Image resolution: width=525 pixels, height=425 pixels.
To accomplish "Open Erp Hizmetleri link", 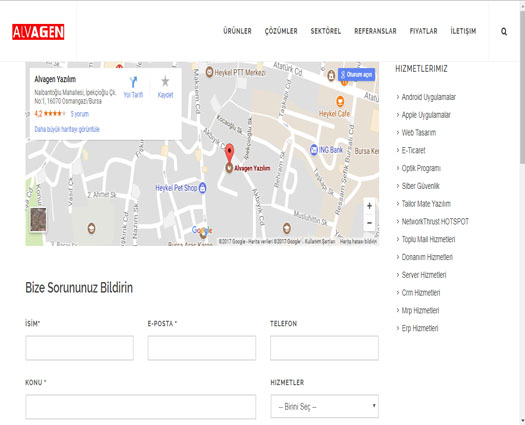I will coord(420,328).
